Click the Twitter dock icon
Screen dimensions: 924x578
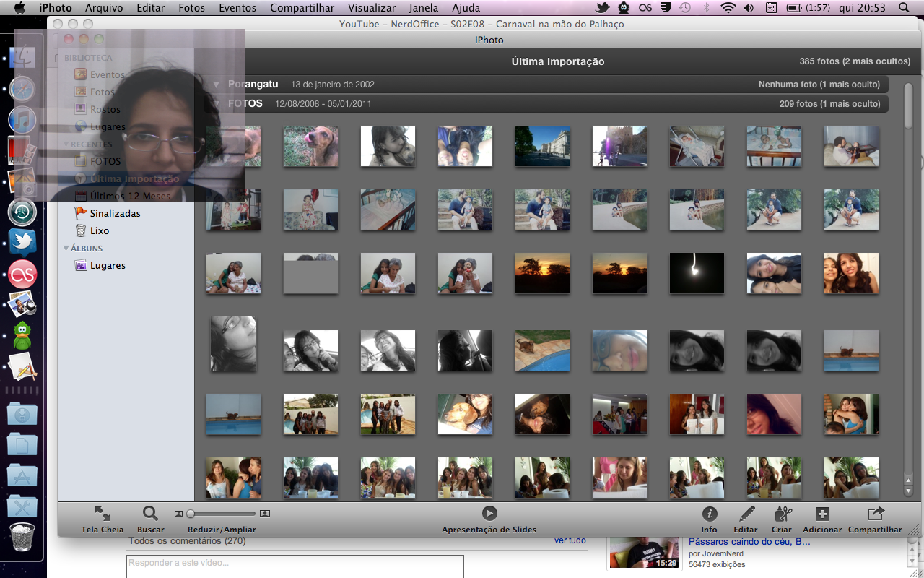(22, 243)
